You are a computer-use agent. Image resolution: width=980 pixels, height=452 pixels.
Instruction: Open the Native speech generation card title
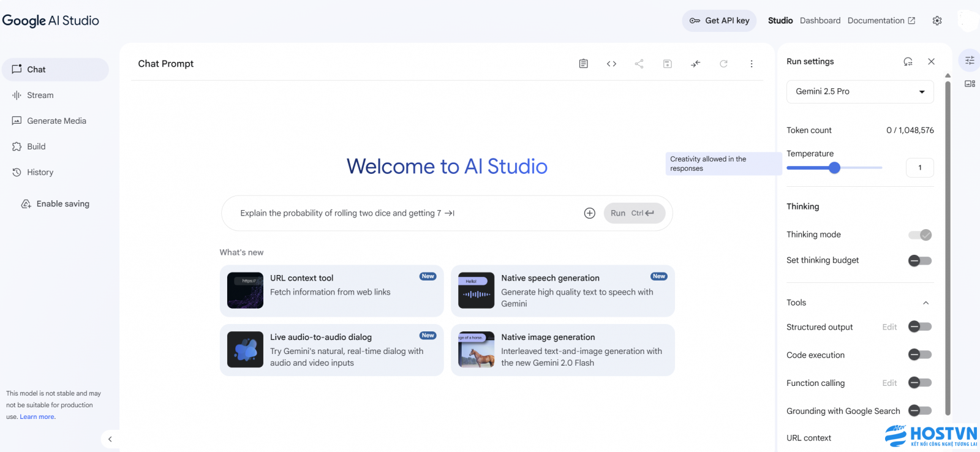click(x=550, y=278)
